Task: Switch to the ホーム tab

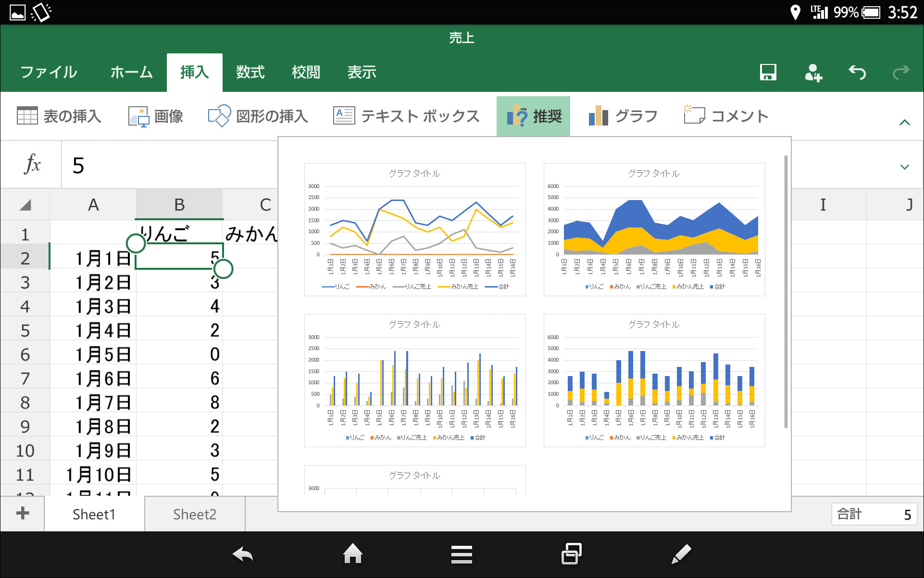Action: 131,72
